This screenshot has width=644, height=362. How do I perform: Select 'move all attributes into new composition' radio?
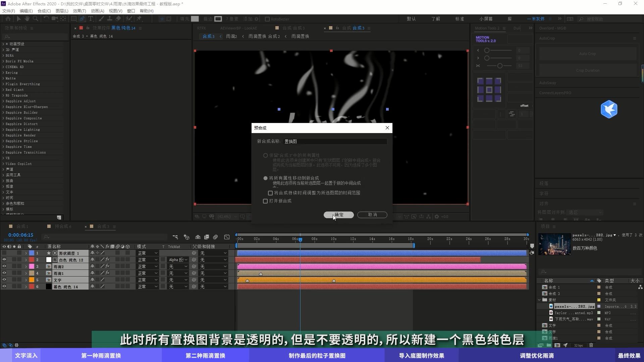click(x=265, y=178)
